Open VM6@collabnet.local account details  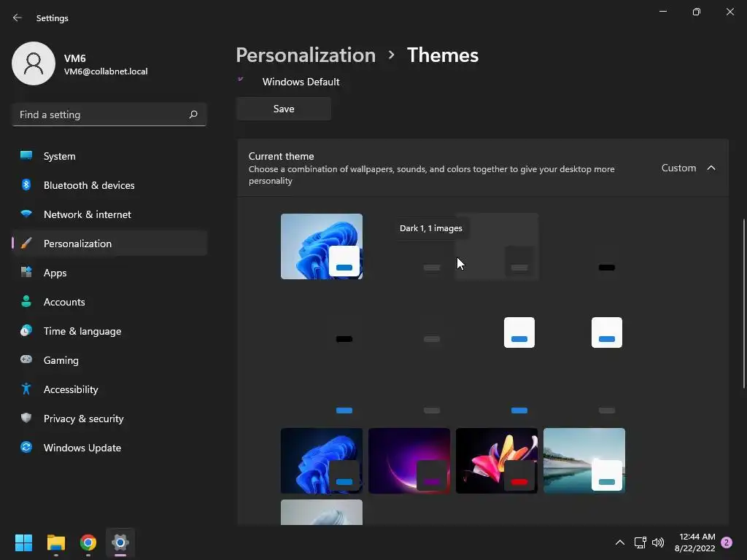point(106,71)
